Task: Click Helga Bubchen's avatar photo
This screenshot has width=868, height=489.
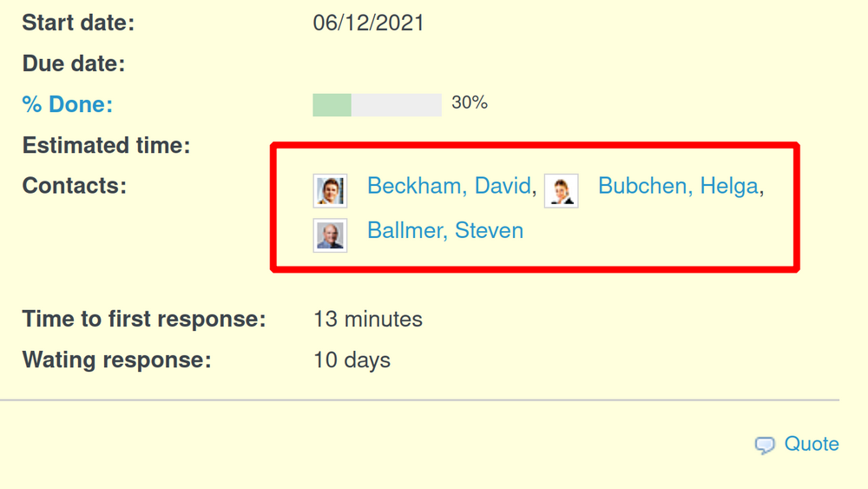Action: (561, 190)
